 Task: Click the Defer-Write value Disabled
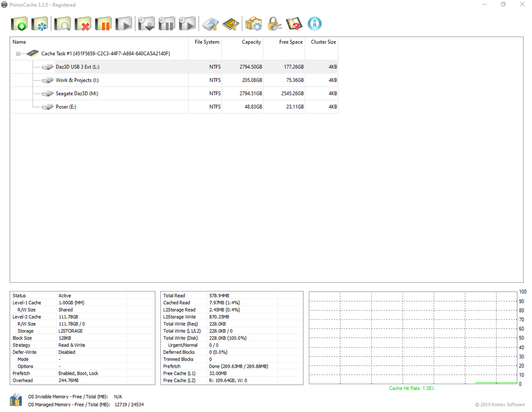click(67, 352)
